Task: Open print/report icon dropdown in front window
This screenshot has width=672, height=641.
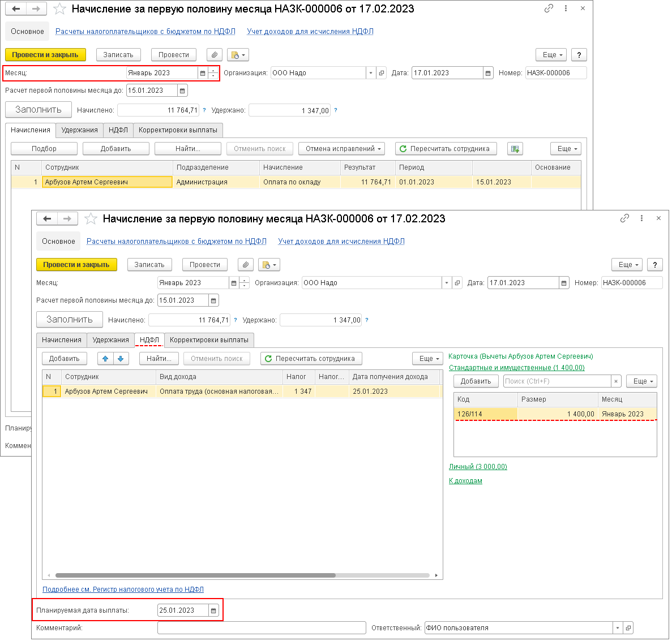Action: click(269, 265)
